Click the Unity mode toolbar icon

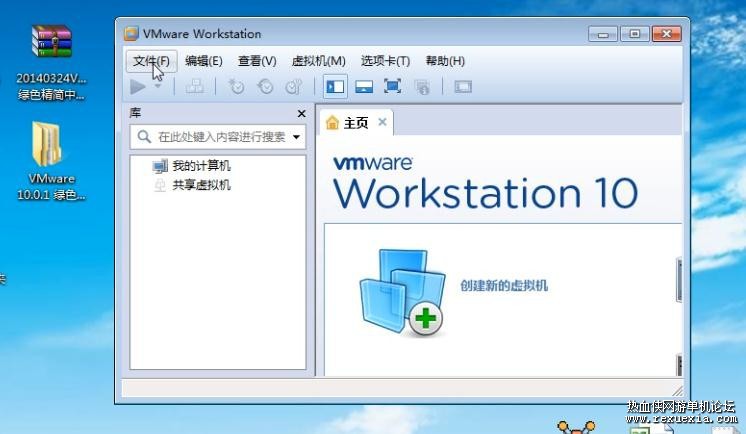tap(422, 87)
